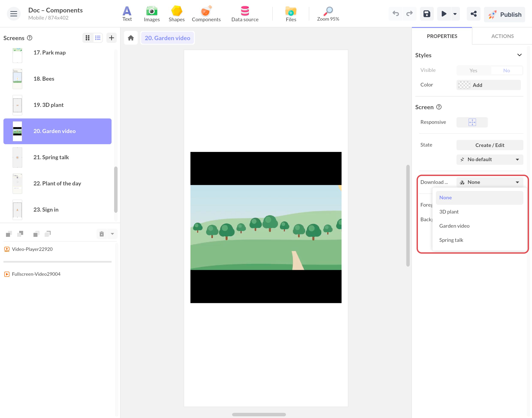Click the canvas horizontal scrollbar
Viewport: 532px width, 418px height.
(259, 414)
